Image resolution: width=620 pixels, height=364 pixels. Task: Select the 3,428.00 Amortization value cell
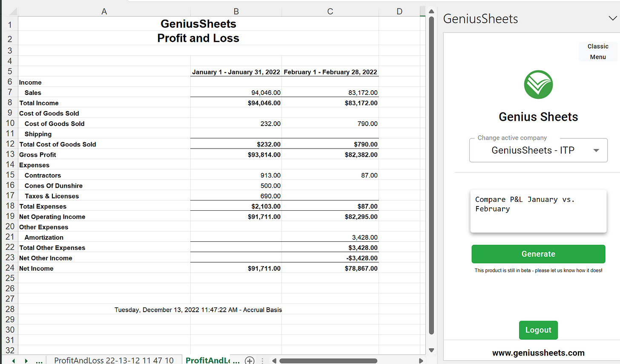330,237
